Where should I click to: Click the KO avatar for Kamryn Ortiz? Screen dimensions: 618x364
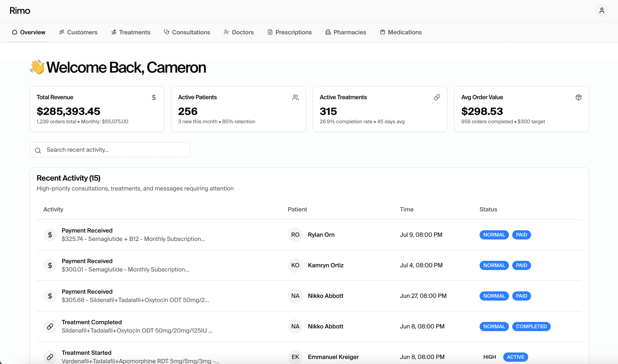tap(295, 265)
